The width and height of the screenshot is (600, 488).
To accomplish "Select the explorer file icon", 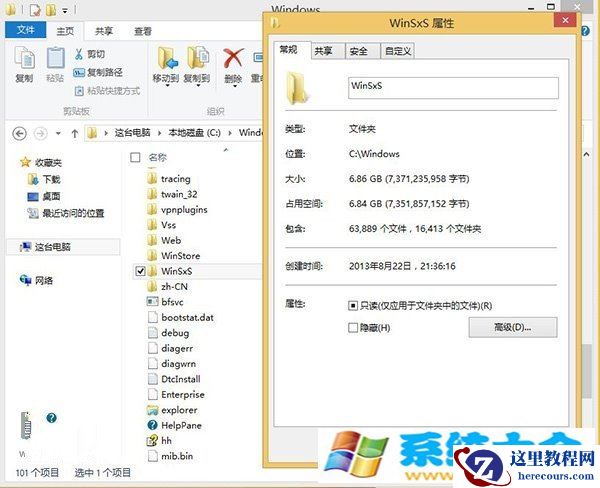I will click(x=152, y=410).
